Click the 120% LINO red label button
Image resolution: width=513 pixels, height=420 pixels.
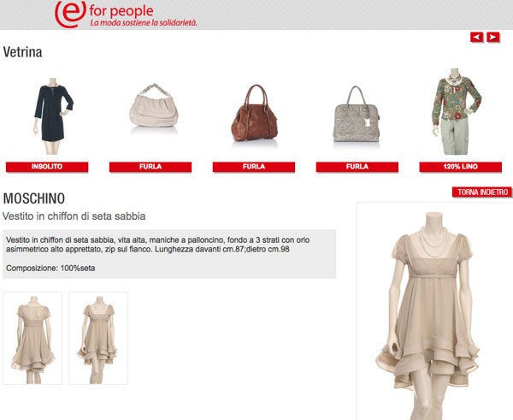460,167
